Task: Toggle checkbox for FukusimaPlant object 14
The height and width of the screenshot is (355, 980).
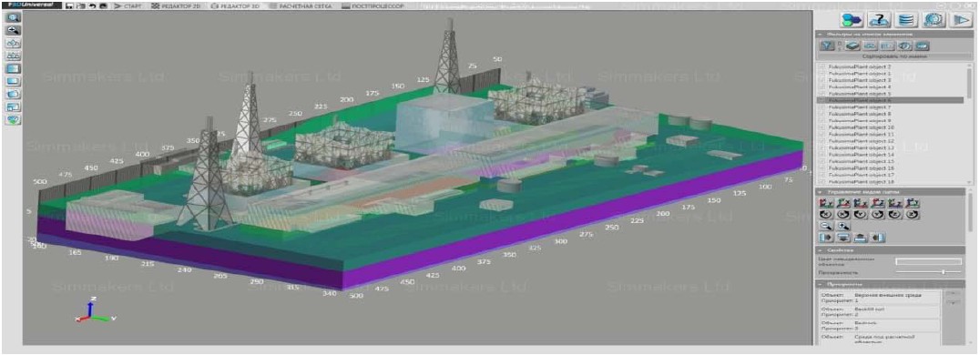Action: coord(822,154)
